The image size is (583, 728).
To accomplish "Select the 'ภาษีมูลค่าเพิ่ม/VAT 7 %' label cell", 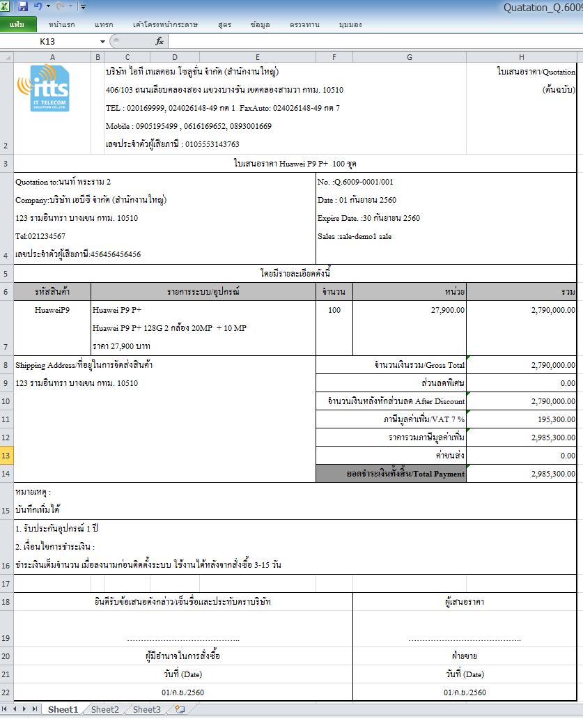I will tap(391, 419).
